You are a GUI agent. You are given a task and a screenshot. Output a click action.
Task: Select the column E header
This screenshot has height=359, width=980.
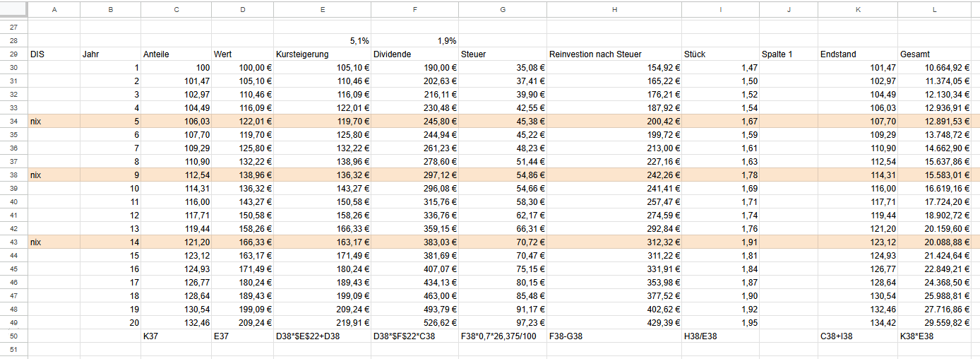tap(322, 9)
